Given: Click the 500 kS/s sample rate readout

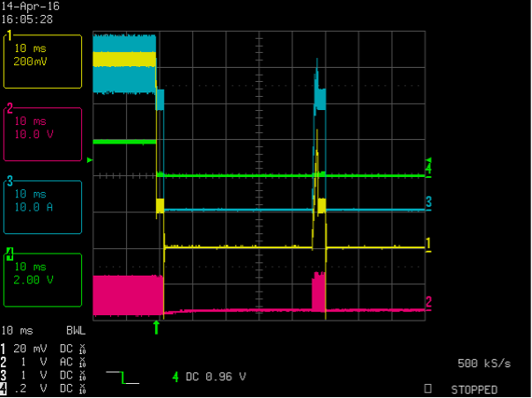Looking at the screenshot, I should click(484, 364).
